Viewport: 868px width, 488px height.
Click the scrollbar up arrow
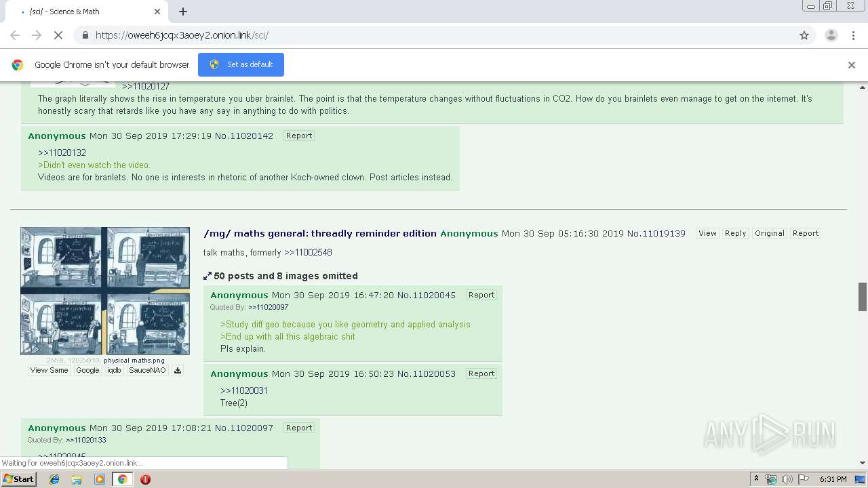(x=863, y=87)
